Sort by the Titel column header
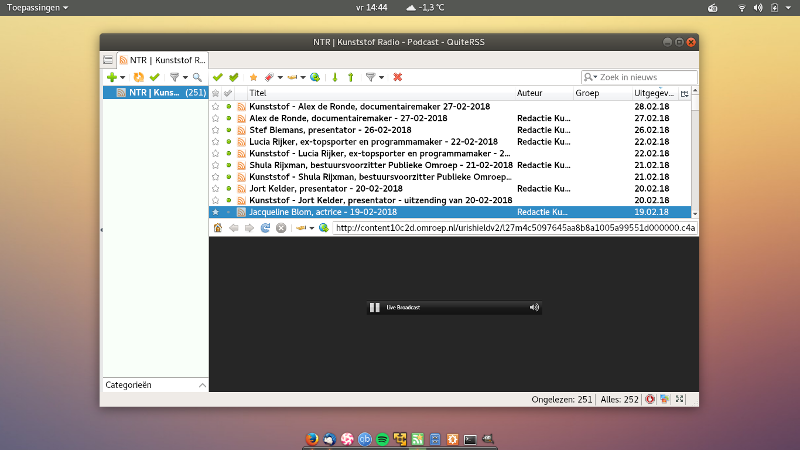Screen dimensions: 800x450 coord(382,93)
